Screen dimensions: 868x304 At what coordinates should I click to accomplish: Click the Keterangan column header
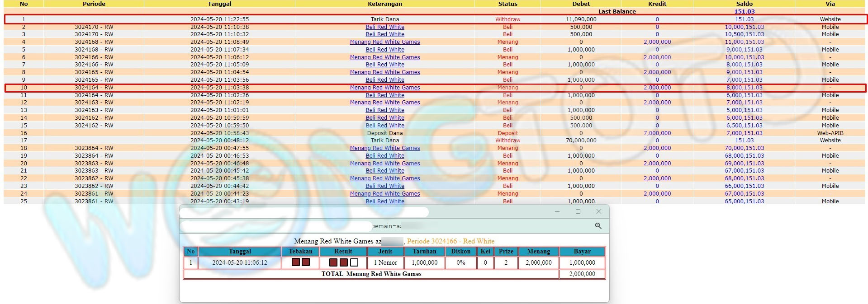pos(384,4)
